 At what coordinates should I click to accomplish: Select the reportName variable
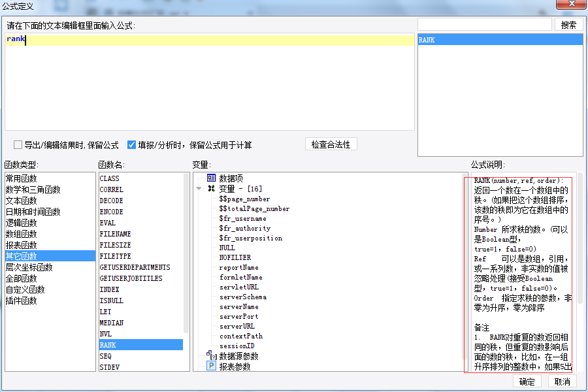pyautogui.click(x=239, y=267)
